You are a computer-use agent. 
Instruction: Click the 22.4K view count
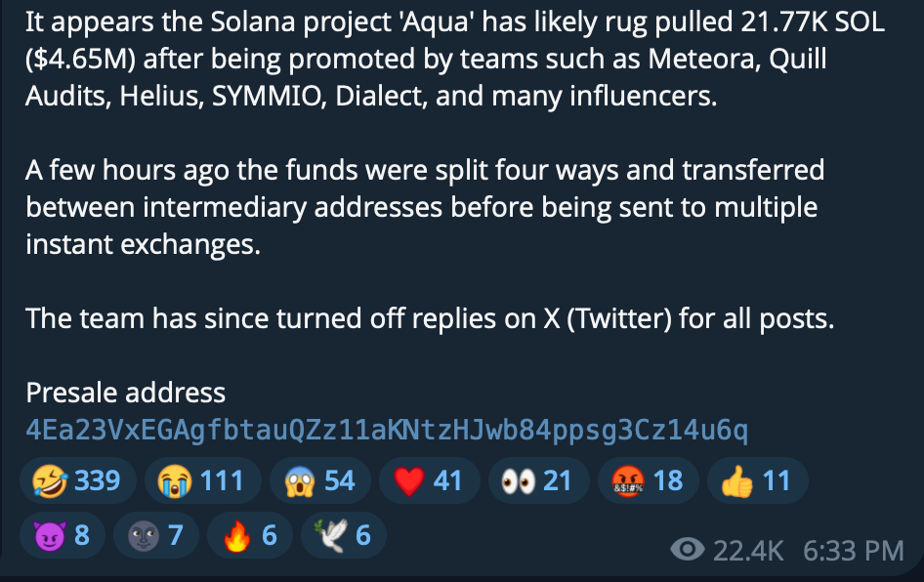[748, 552]
